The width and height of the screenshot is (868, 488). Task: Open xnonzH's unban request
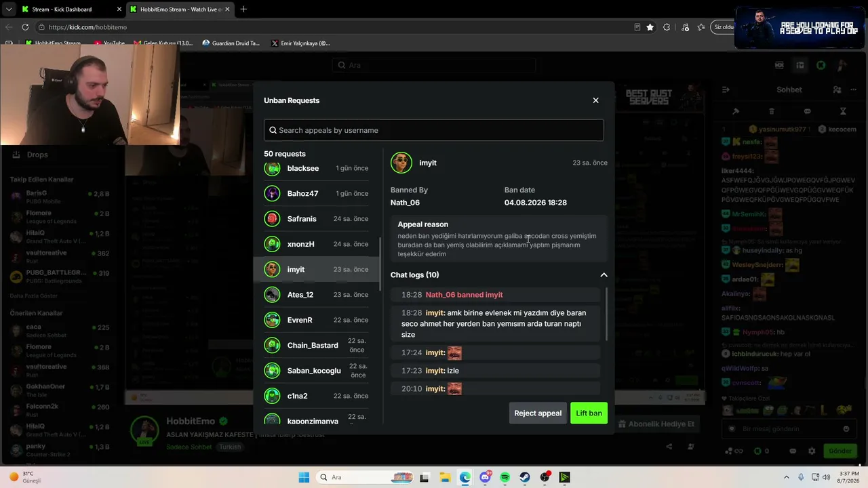pyautogui.click(x=316, y=244)
